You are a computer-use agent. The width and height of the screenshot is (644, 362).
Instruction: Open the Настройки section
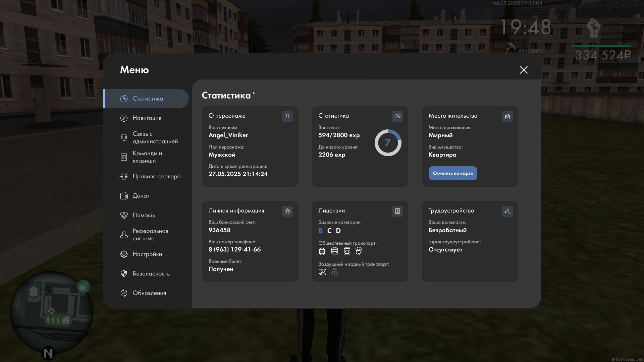point(146,254)
